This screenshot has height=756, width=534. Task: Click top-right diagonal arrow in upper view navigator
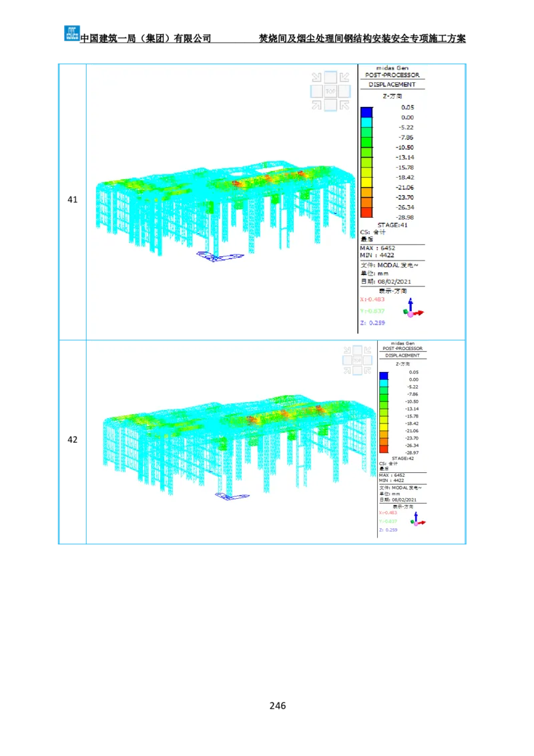coord(344,77)
